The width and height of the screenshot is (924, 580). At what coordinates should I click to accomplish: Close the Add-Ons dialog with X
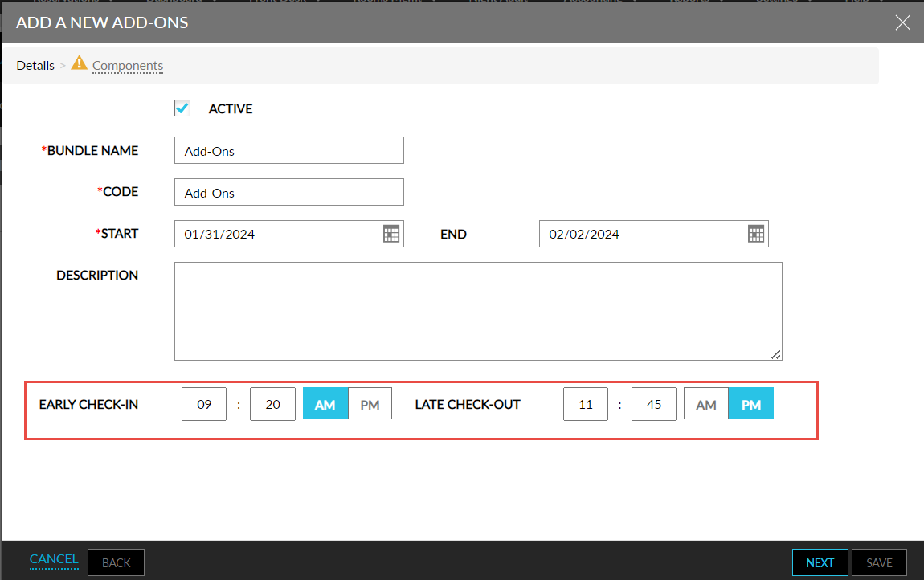click(903, 22)
